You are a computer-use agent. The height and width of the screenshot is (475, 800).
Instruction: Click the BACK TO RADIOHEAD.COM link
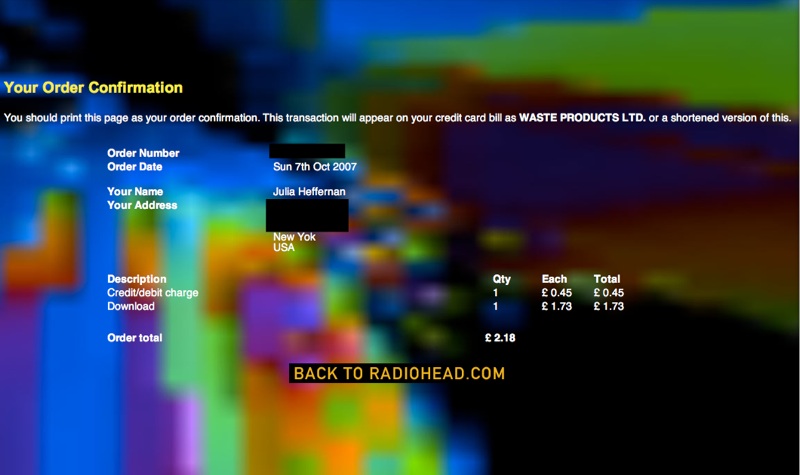coord(399,373)
